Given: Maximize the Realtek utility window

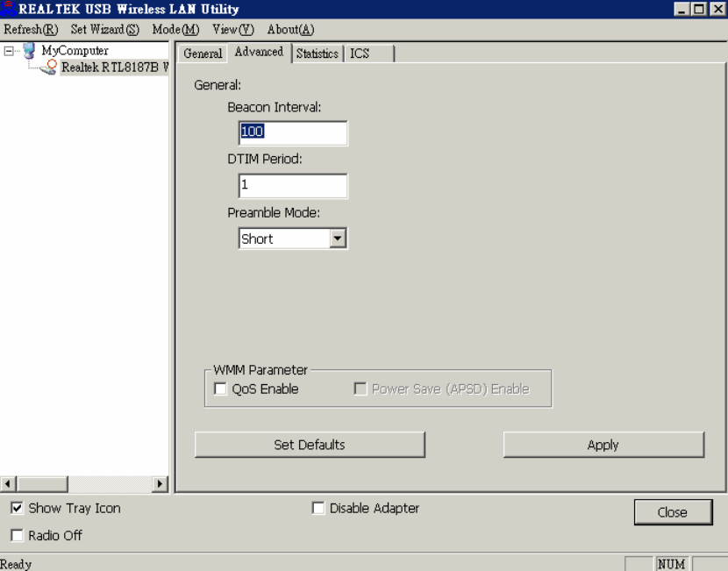Looking at the screenshot, I should click(x=699, y=9).
